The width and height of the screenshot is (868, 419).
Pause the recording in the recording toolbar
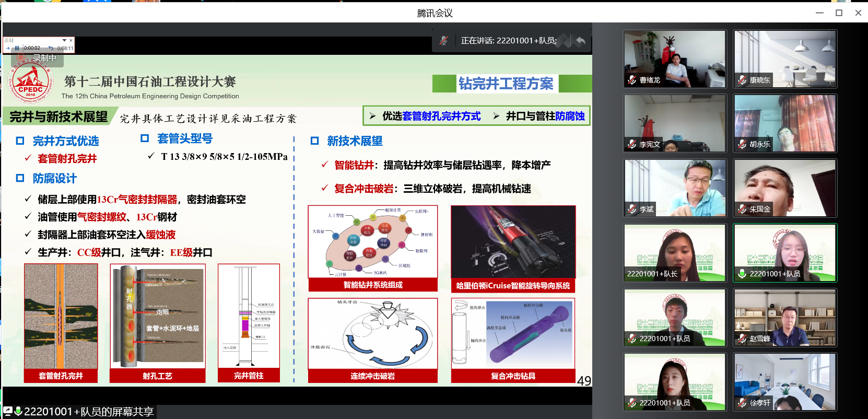tap(17, 48)
